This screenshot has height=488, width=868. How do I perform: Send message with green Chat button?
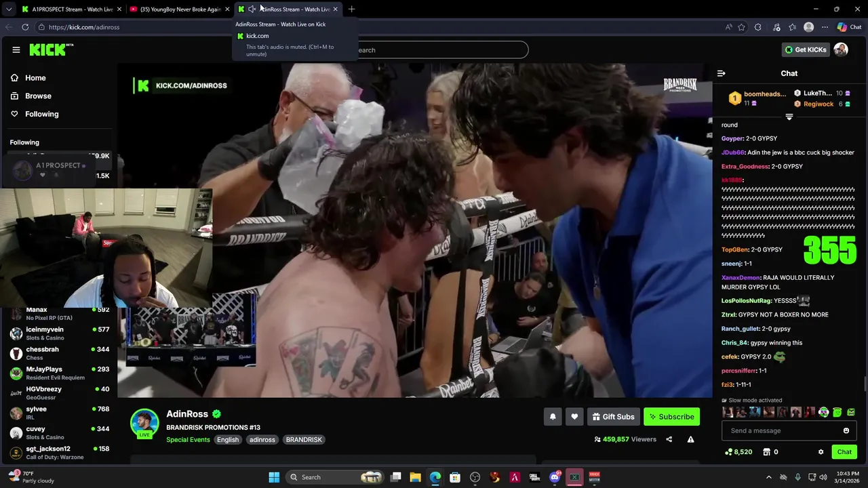click(x=844, y=452)
